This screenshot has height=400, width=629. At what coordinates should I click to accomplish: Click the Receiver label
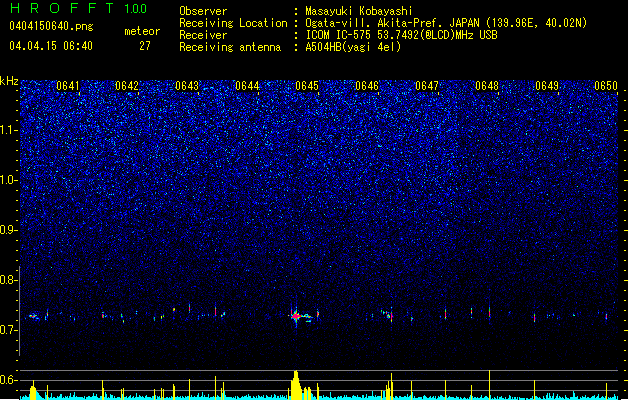(203, 35)
